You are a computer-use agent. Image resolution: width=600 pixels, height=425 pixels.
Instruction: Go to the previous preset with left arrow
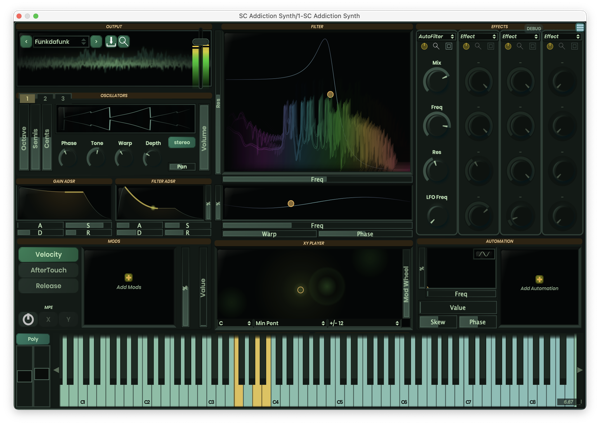point(26,41)
